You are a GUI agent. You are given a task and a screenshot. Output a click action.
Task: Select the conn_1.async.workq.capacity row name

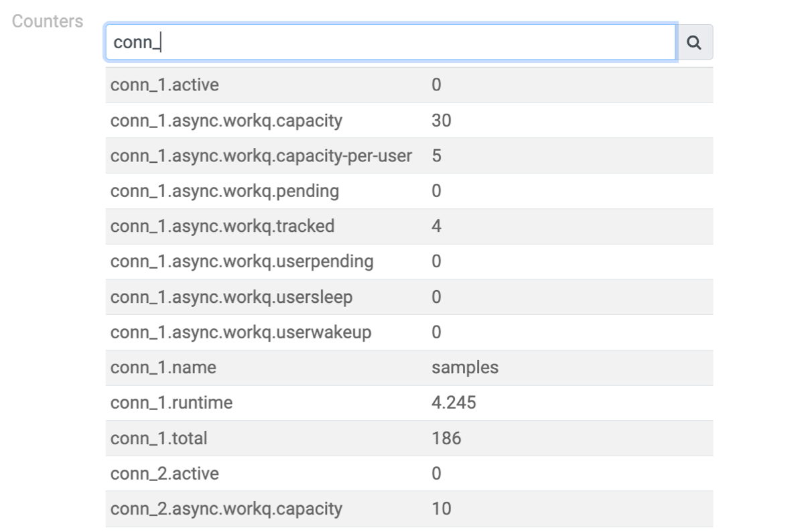pyautogui.click(x=226, y=121)
